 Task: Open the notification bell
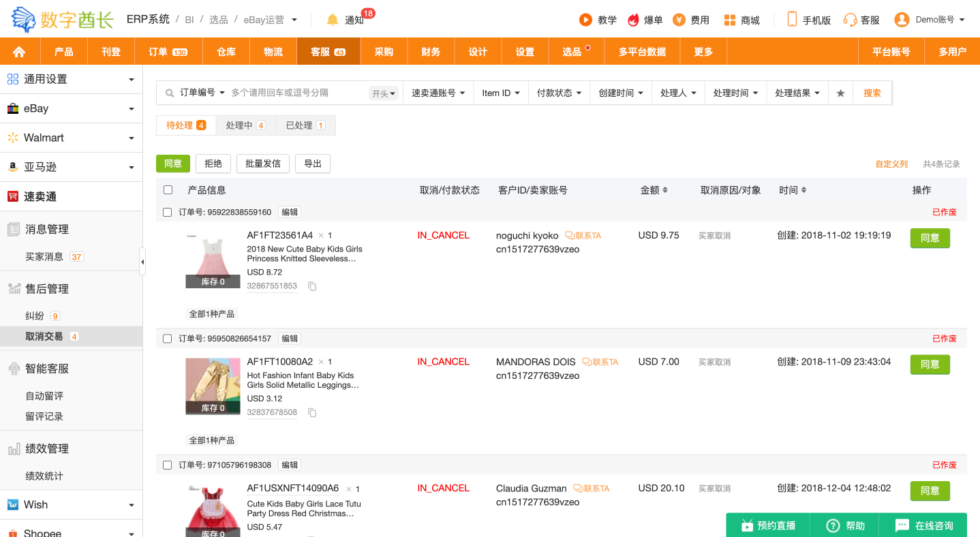[x=333, y=20]
